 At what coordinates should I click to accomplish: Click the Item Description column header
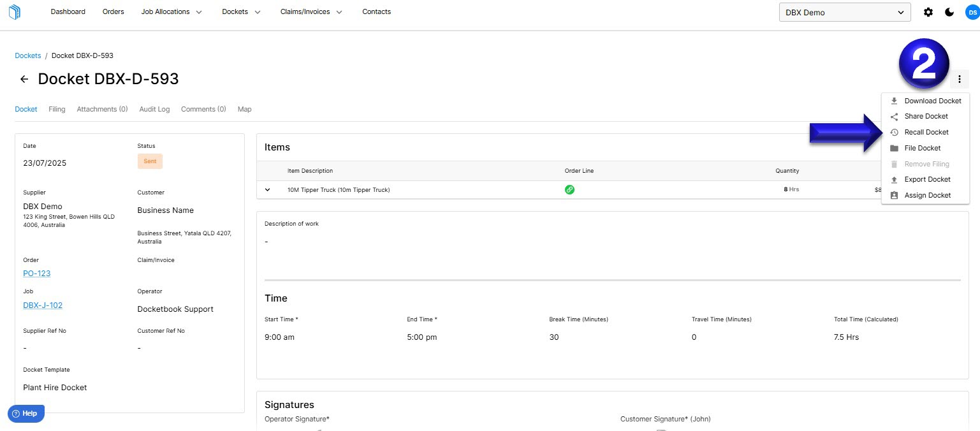pyautogui.click(x=310, y=171)
